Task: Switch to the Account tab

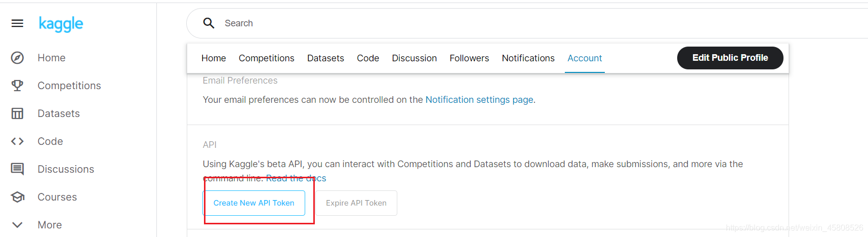Action: pos(585,58)
